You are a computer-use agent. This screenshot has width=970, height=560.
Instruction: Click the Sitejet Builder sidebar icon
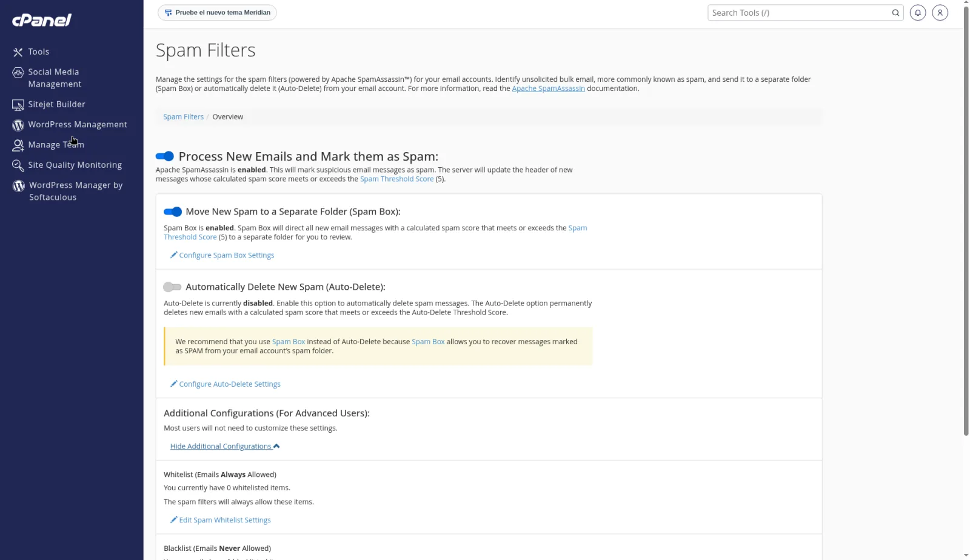pyautogui.click(x=18, y=105)
